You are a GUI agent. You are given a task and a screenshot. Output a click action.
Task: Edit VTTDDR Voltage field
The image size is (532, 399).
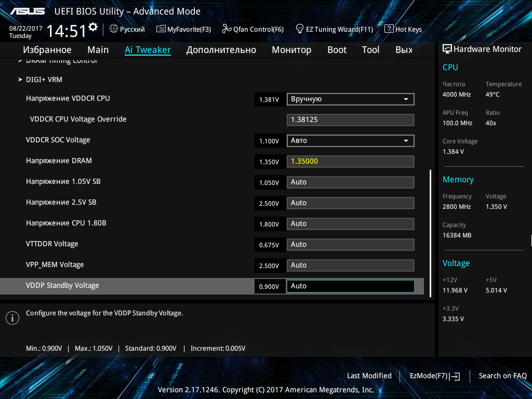(x=351, y=244)
